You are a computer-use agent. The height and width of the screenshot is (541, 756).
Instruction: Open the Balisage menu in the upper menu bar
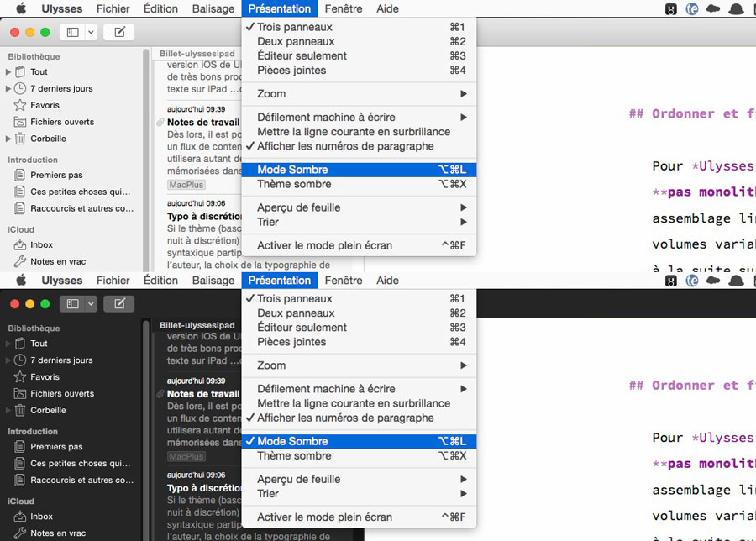[x=213, y=8]
